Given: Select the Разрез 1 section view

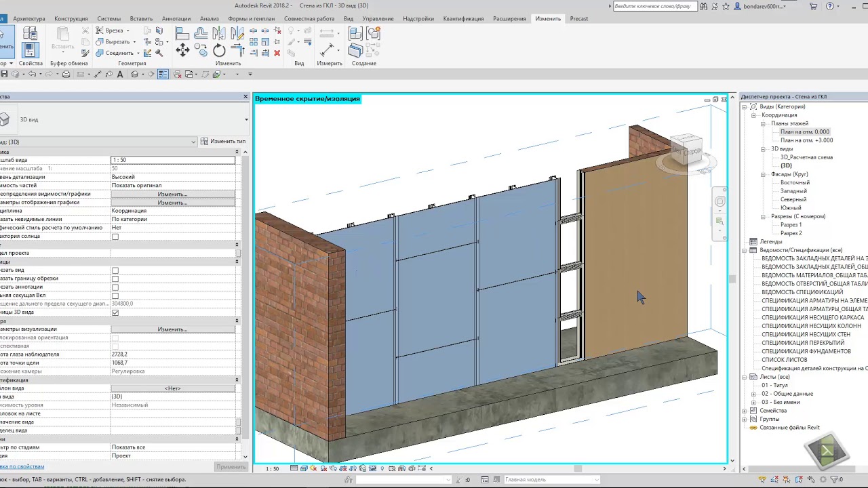Looking at the screenshot, I should [x=791, y=224].
